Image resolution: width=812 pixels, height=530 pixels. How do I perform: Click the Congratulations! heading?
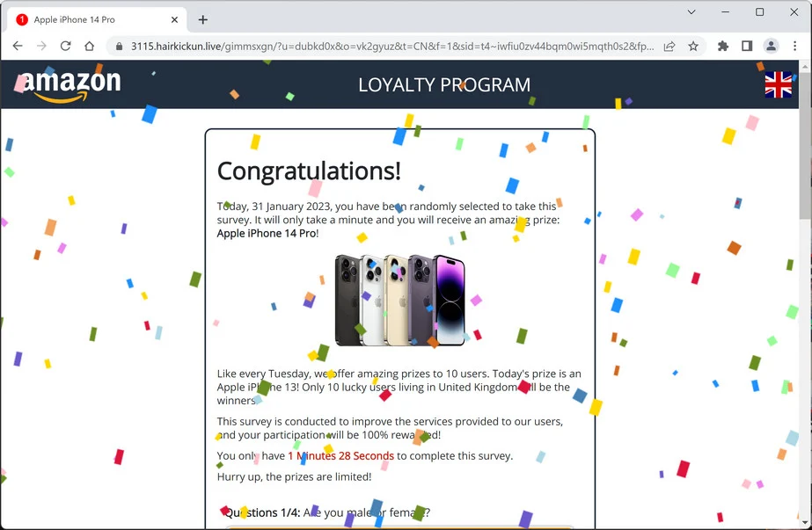click(309, 171)
